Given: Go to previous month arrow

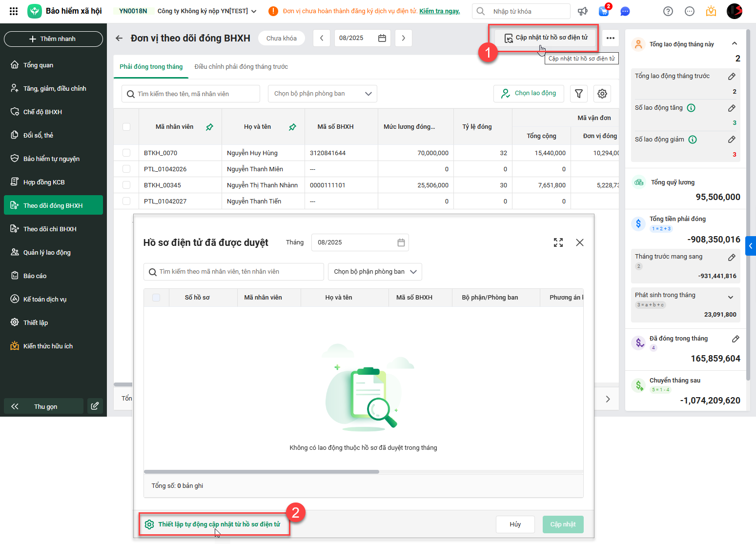Looking at the screenshot, I should [322, 38].
